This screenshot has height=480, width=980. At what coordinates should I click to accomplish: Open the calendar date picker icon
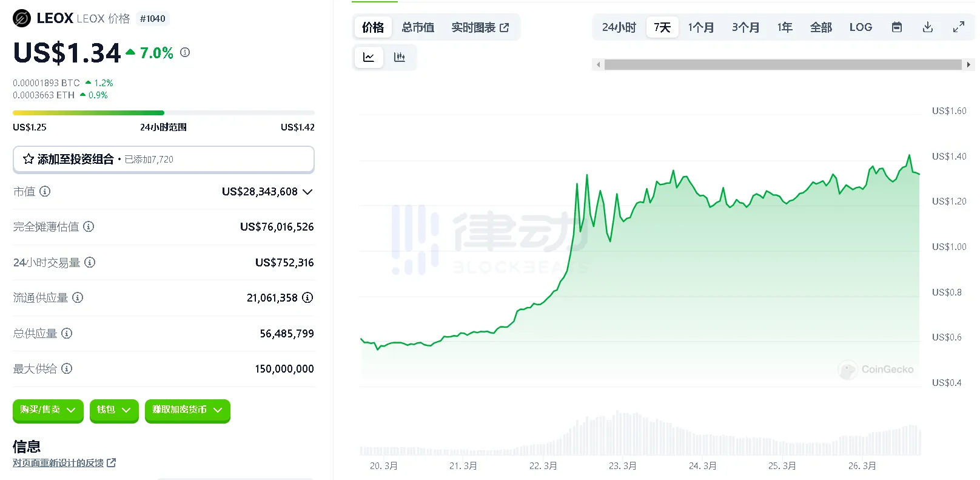897,27
